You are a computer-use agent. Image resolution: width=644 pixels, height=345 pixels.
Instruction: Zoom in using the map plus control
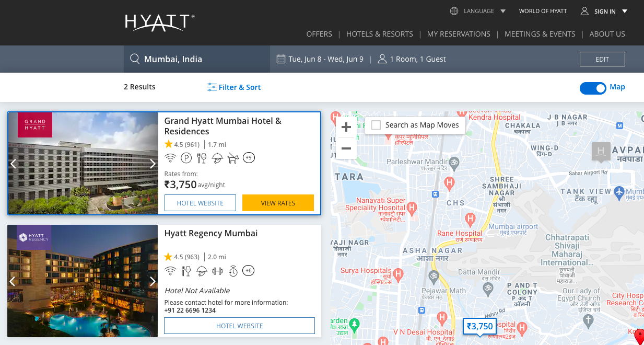point(346,126)
